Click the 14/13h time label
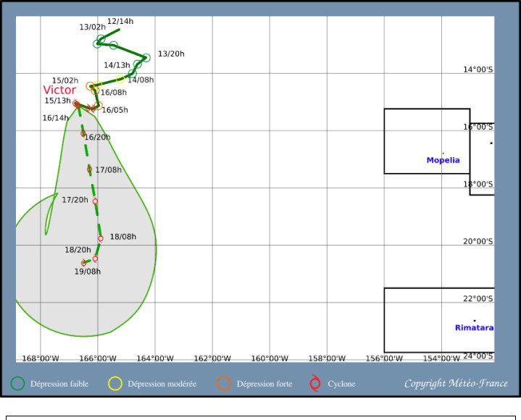 [117, 65]
